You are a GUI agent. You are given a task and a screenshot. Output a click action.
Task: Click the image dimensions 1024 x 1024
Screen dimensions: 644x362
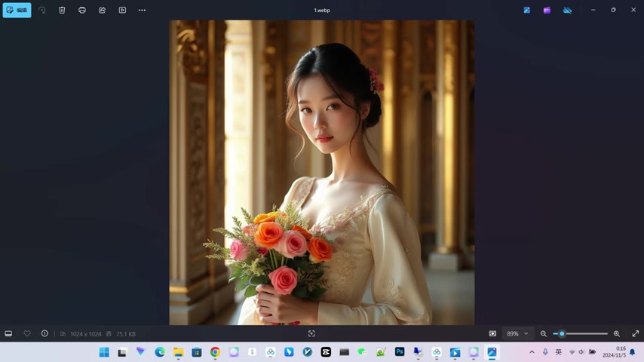(x=85, y=334)
